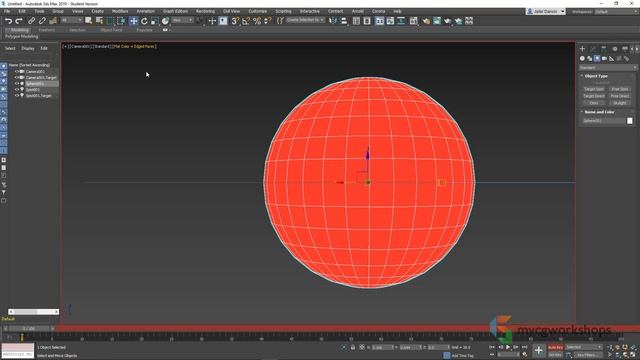
Task: Click the Bind to Space Warp icon
Action: 53,21
